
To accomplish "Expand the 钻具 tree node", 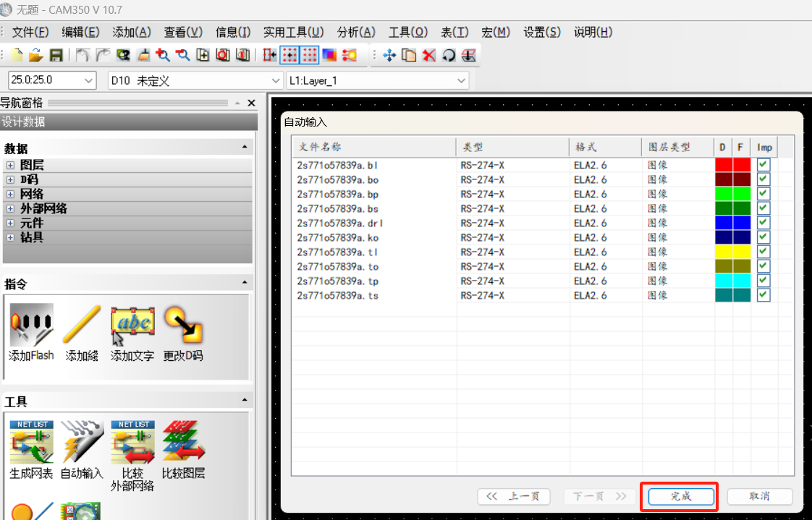I will [x=10, y=237].
